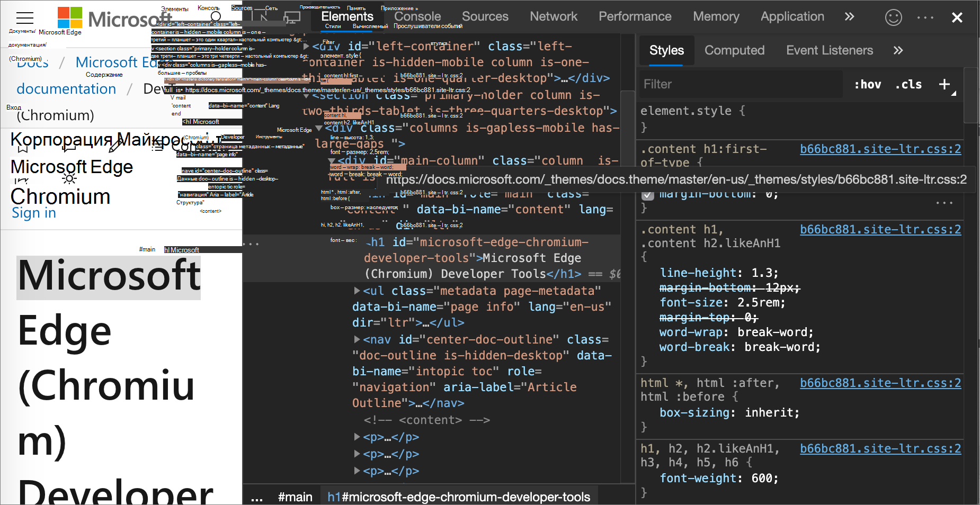Open the Computed styles tab
This screenshot has width=980, height=505.
(x=734, y=51)
